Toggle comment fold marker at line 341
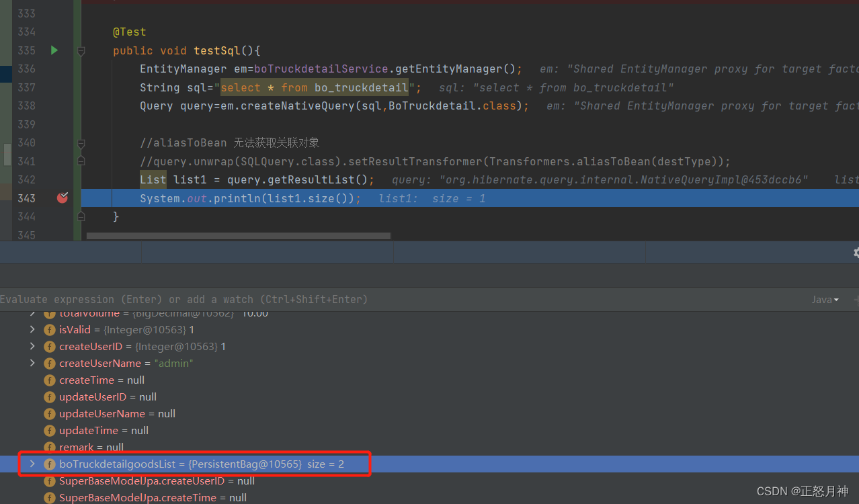Image resolution: width=859 pixels, height=504 pixels. 81,161
